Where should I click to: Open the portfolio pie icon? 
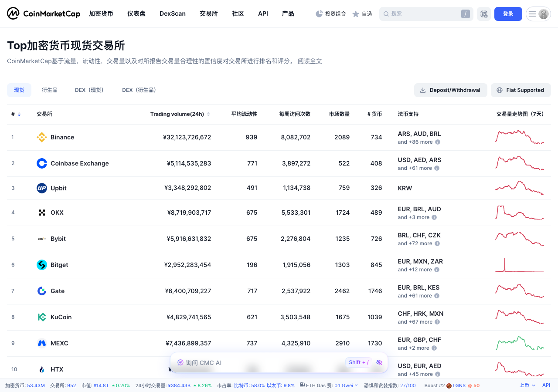click(x=319, y=14)
